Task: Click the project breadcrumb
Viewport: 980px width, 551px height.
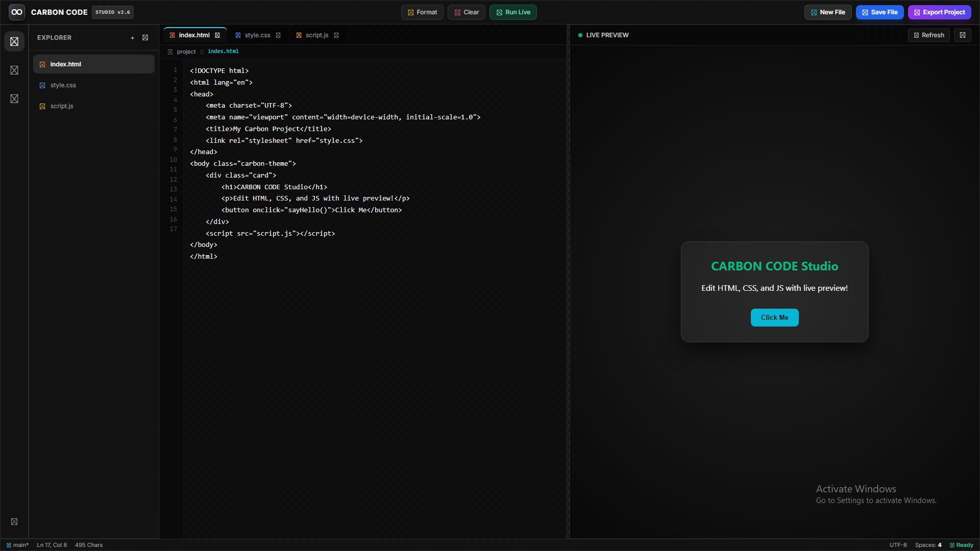Action: (x=186, y=52)
